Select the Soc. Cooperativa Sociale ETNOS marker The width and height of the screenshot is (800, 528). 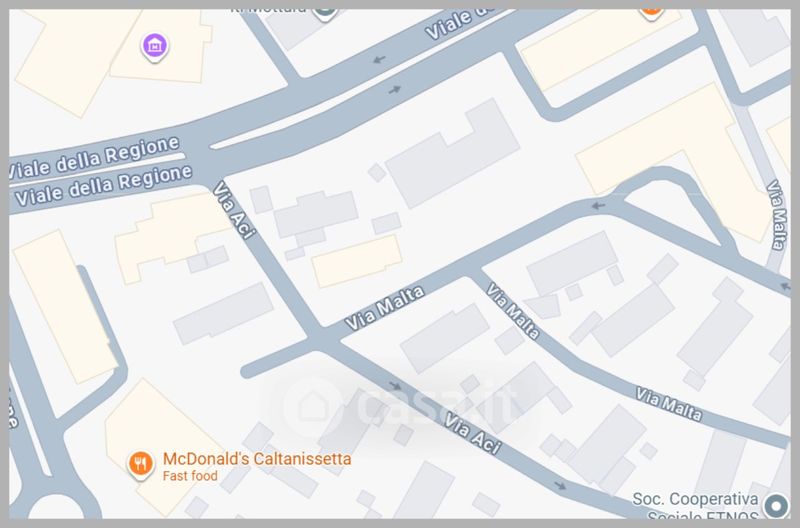point(776,506)
